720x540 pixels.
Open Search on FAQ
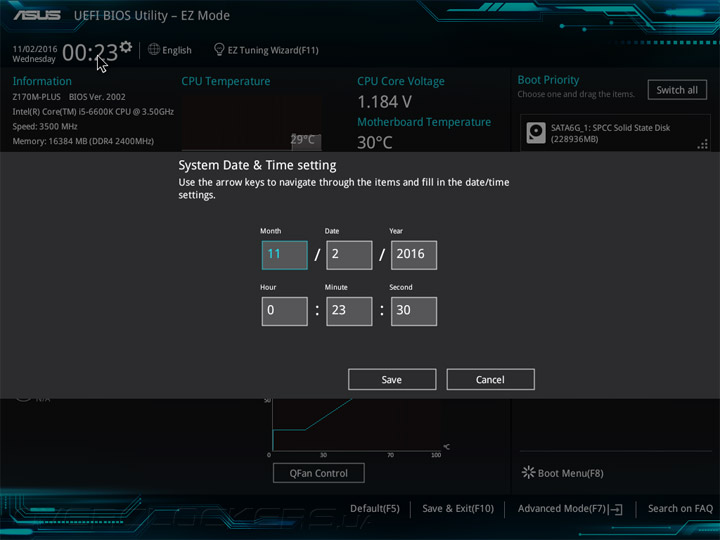[x=680, y=509]
